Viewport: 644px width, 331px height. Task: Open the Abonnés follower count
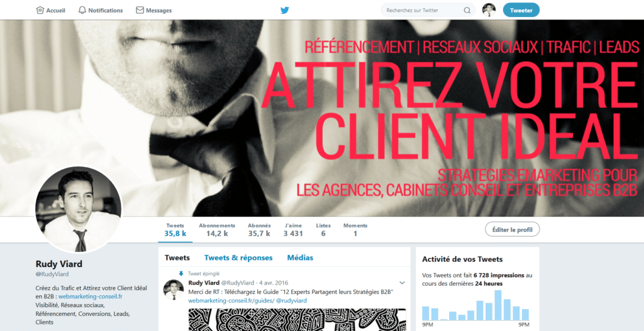point(259,230)
